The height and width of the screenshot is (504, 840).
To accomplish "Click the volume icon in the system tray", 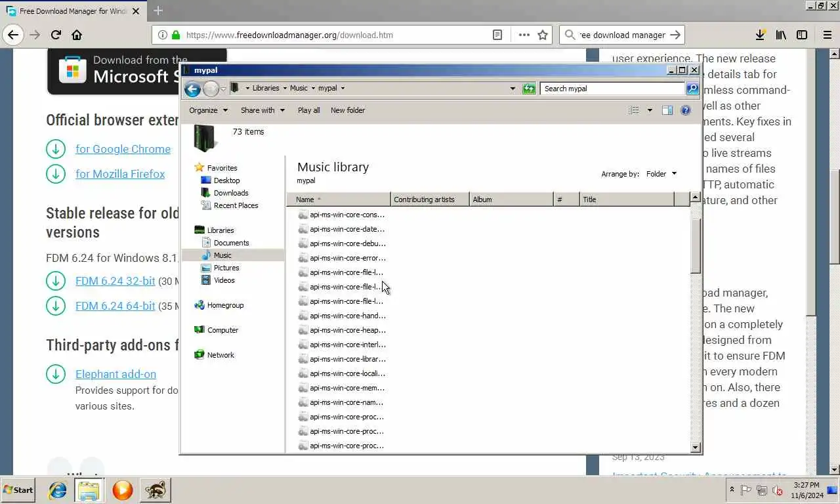I will (x=778, y=490).
